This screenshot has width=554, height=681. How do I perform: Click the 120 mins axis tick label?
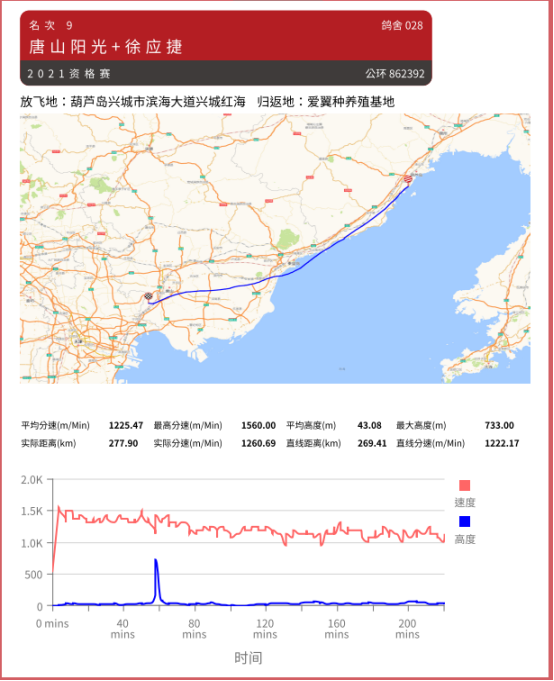pos(265,629)
